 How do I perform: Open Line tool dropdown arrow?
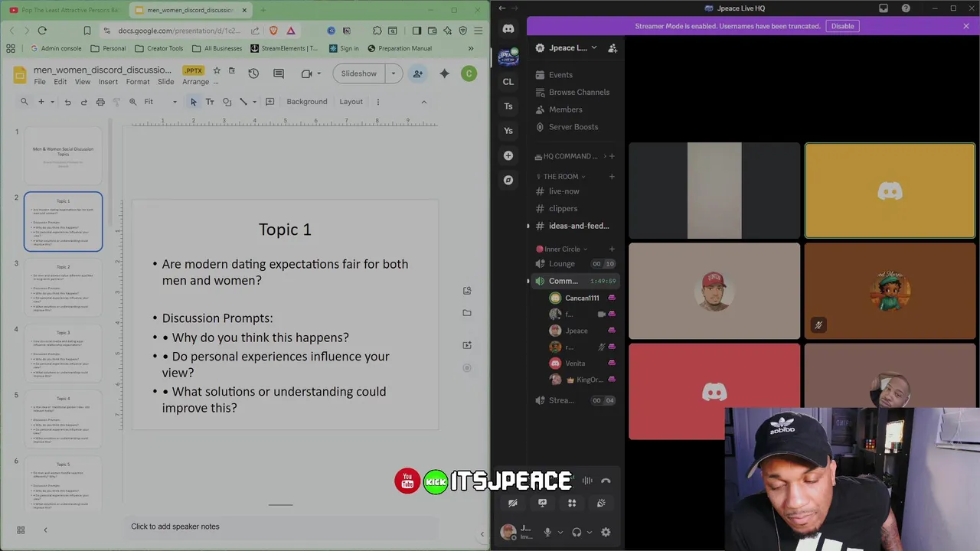pyautogui.click(x=254, y=102)
